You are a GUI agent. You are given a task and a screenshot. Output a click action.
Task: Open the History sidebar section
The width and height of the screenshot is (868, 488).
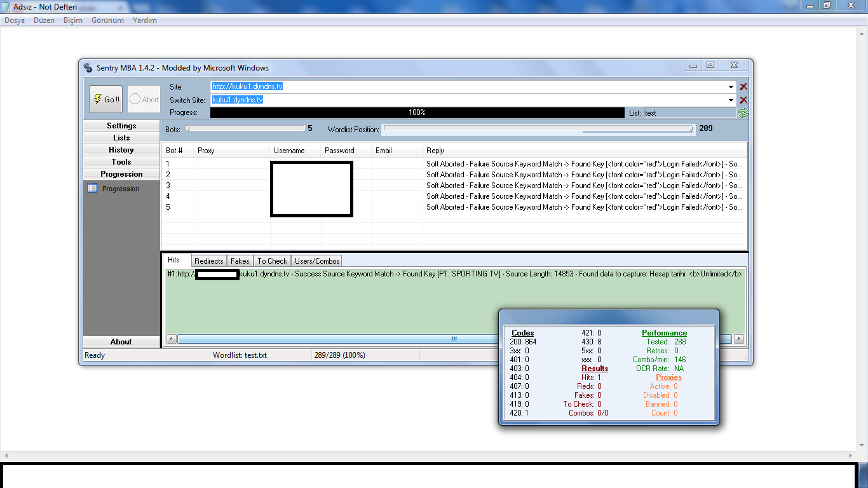121,150
